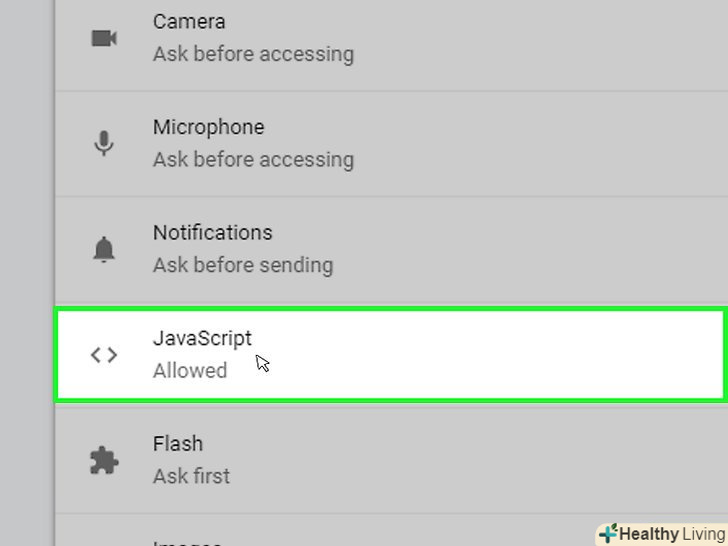Click "Ask before accessing" under Microphone

coord(253,159)
